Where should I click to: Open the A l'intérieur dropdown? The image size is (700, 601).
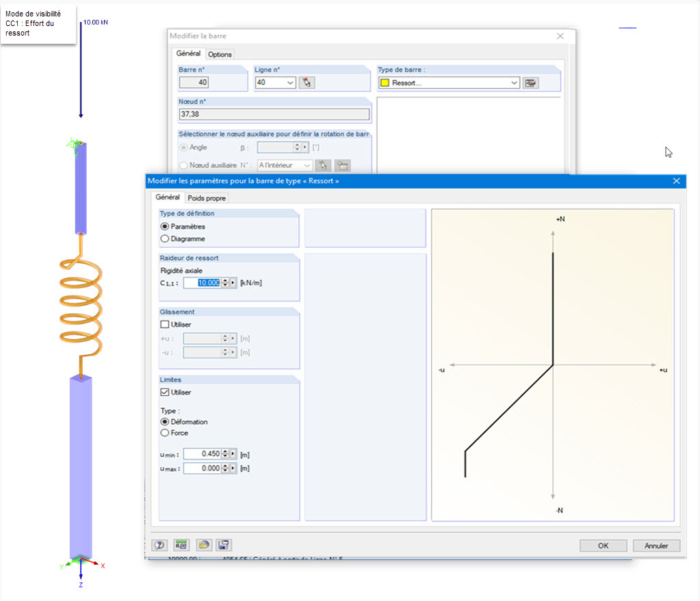pos(307,165)
